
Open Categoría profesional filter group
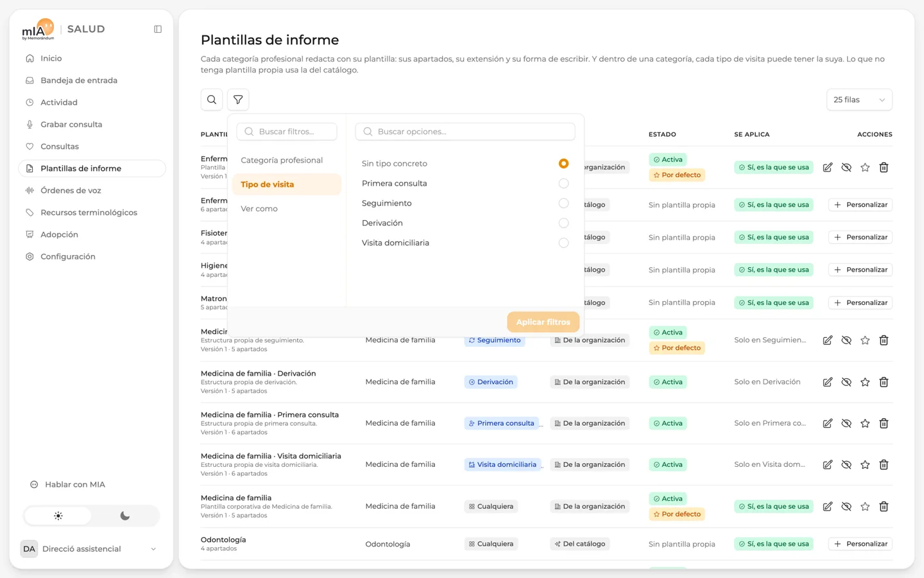[x=287, y=161]
